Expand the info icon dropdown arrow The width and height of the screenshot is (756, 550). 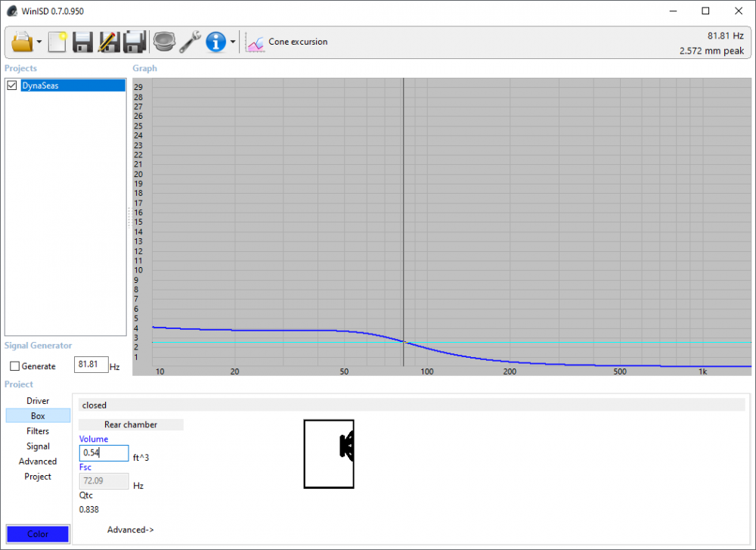click(233, 42)
